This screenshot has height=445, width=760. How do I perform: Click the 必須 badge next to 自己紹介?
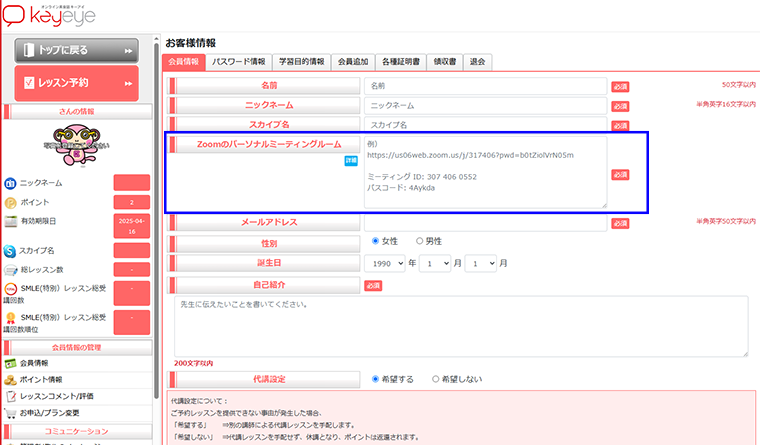[x=373, y=286]
